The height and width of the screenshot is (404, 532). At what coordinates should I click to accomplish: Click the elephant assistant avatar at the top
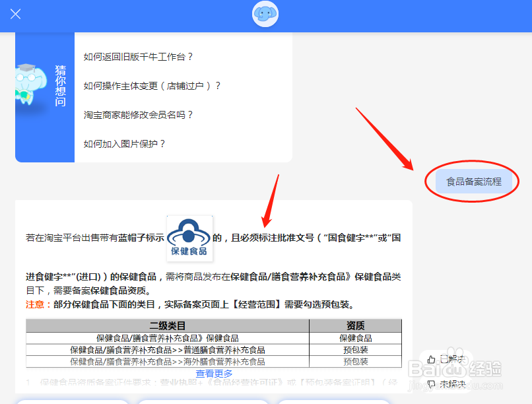coord(265,14)
